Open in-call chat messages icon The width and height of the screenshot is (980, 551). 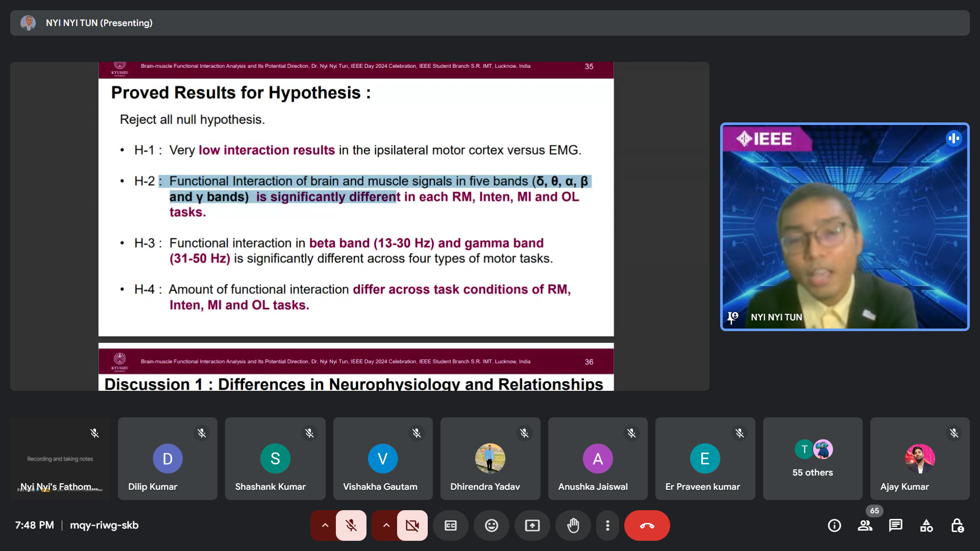[896, 525]
